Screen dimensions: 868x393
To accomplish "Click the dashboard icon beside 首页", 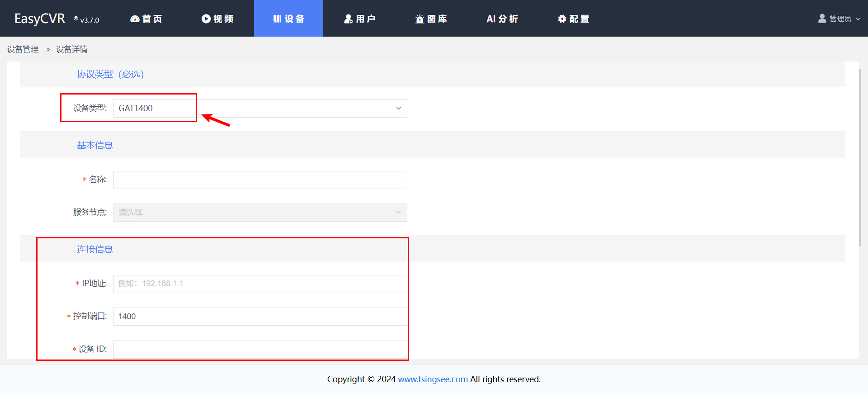I will [135, 19].
